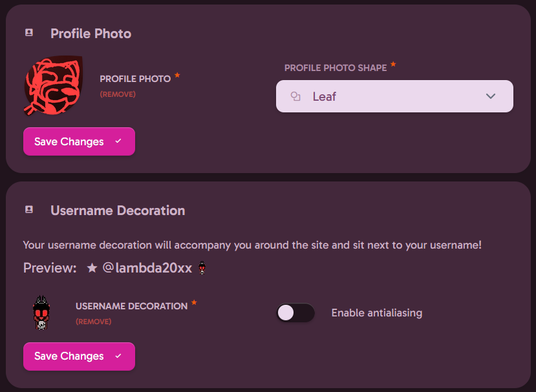The width and height of the screenshot is (536, 392).
Task: Click the red leaf-shaped profile photo thumbnail
Action: click(53, 85)
